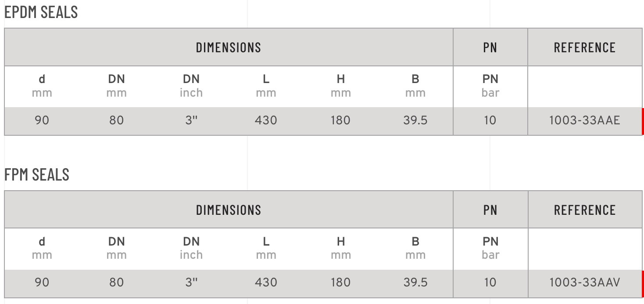This screenshot has height=304, width=644.
Task: Click the 90 d value in FPM row
Action: tap(42, 282)
